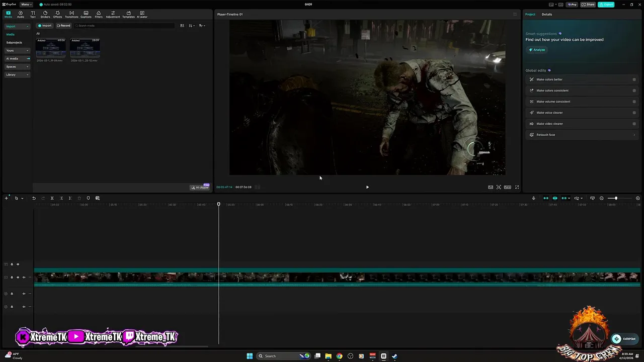Expand the Spaces section in sidebar
The width and height of the screenshot is (644, 362).
pos(17,66)
